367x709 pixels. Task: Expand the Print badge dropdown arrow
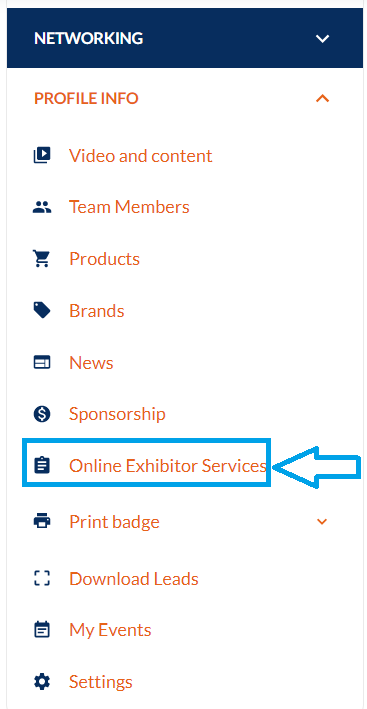coord(322,522)
